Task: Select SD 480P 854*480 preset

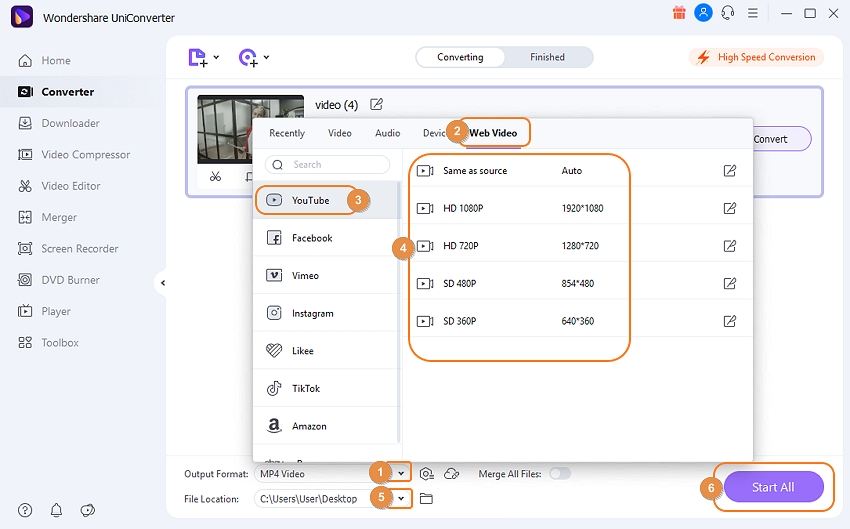Action: [580, 283]
